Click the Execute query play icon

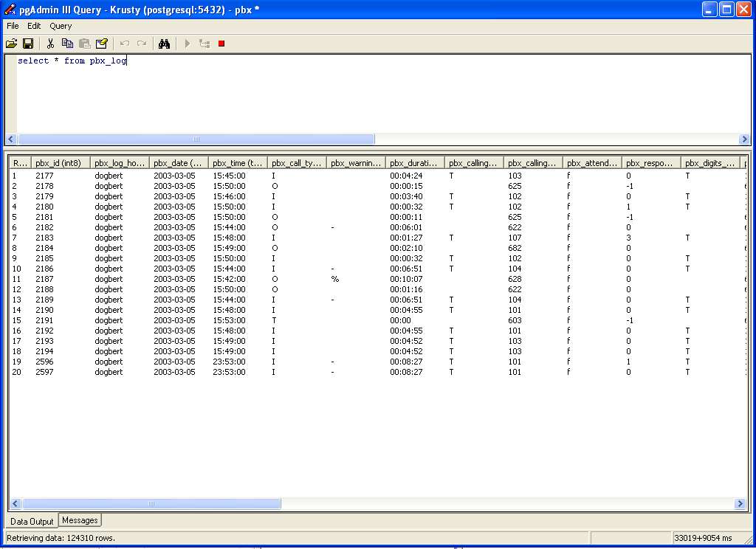188,44
